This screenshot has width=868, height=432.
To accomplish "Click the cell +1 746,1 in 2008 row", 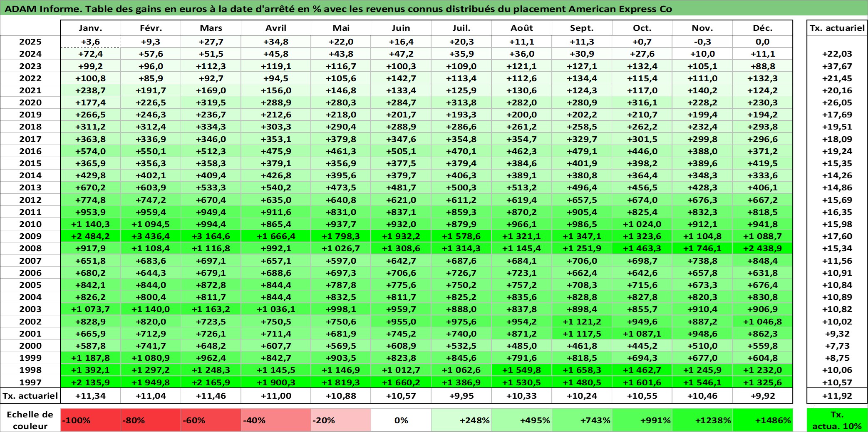I will (x=702, y=248).
